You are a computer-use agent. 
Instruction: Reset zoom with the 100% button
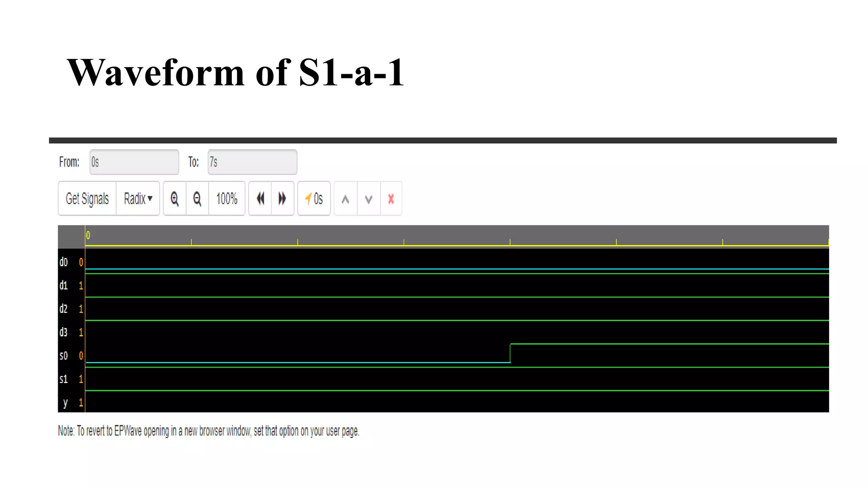227,199
